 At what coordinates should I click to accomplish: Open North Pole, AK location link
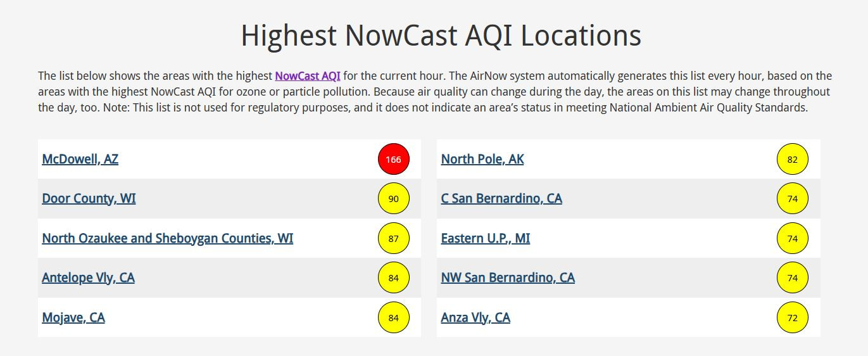tap(482, 159)
